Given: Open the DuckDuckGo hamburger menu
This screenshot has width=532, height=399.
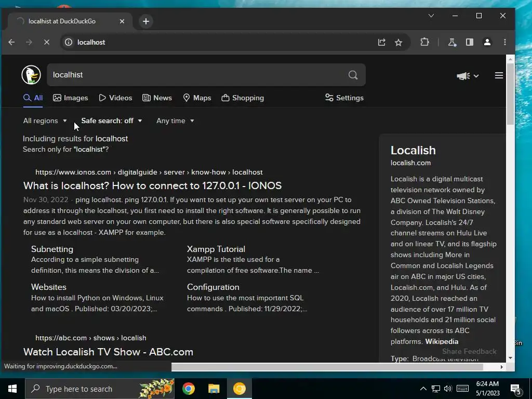Looking at the screenshot, I should (x=499, y=75).
